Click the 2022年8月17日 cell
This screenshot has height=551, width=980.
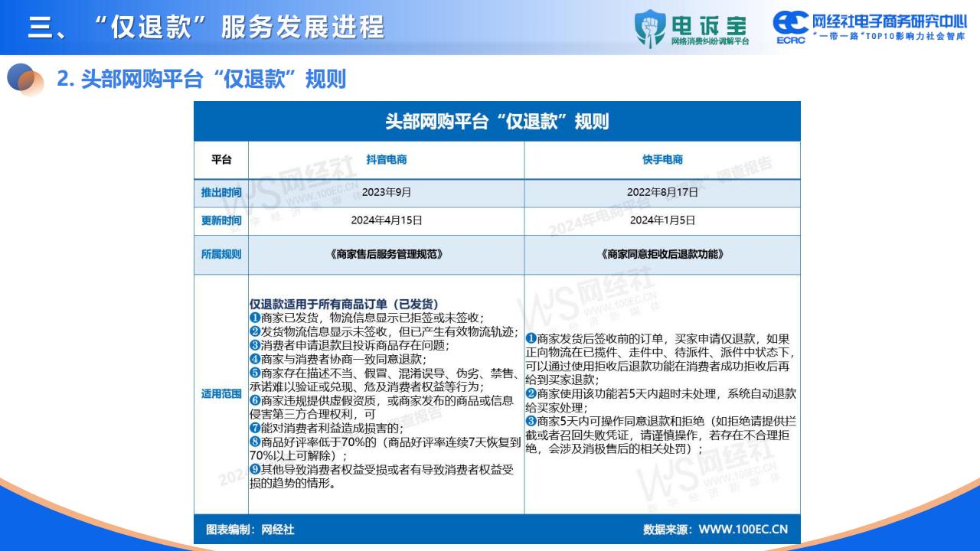[x=663, y=193]
